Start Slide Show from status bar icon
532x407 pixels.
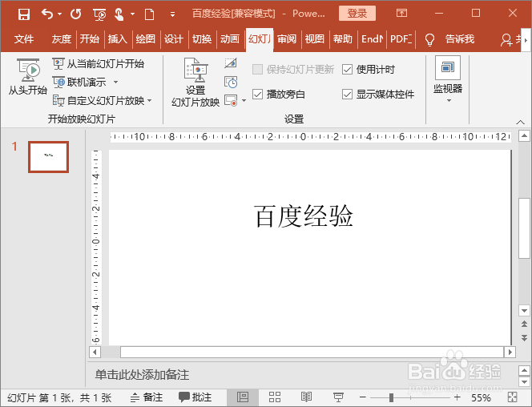(x=338, y=397)
